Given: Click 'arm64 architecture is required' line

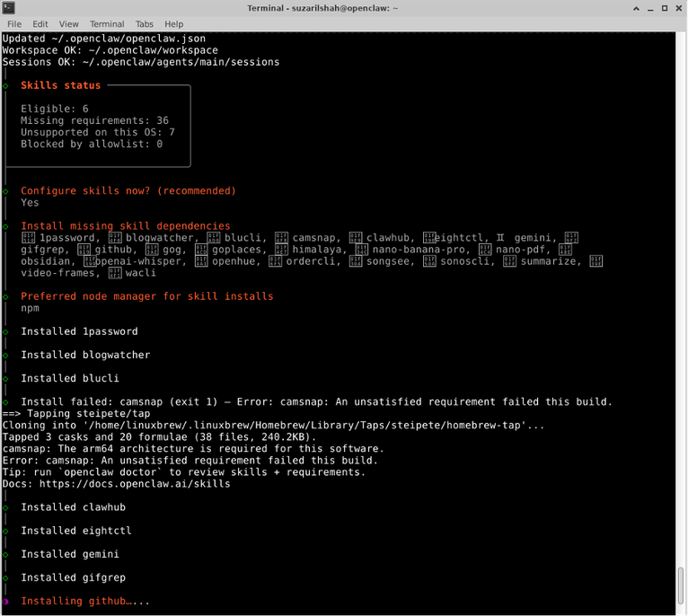Looking at the screenshot, I should 193,449.
